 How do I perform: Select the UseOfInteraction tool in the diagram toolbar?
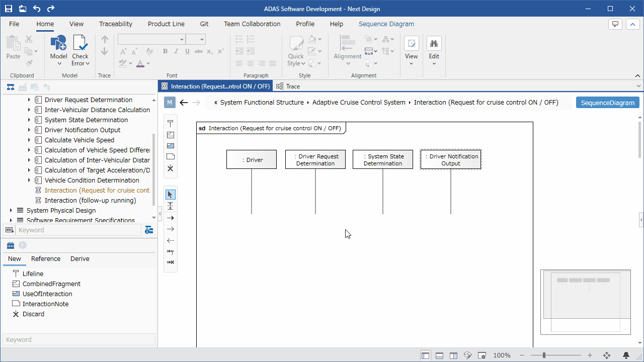click(171, 146)
